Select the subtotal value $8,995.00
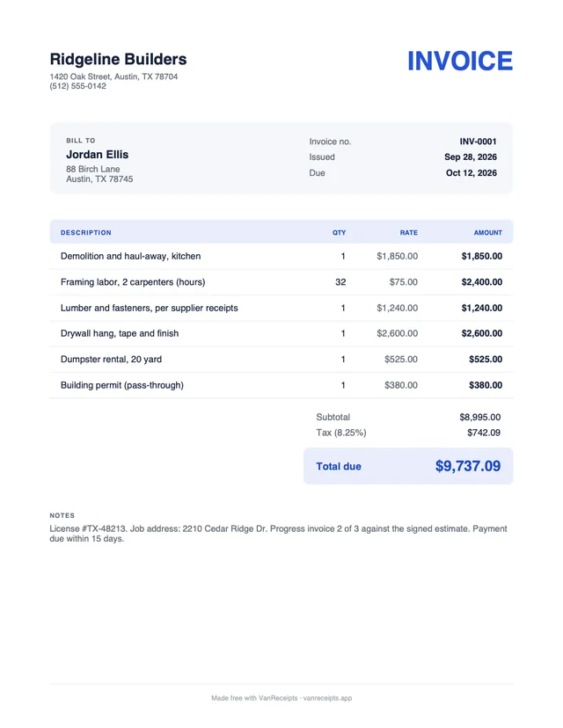The width and height of the screenshot is (563, 728). pyautogui.click(x=479, y=417)
